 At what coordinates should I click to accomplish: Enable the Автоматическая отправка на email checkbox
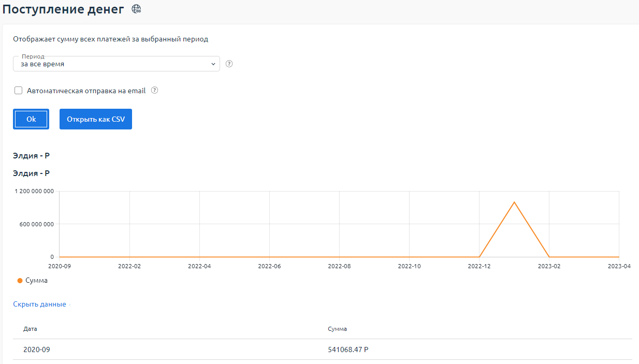tap(19, 91)
